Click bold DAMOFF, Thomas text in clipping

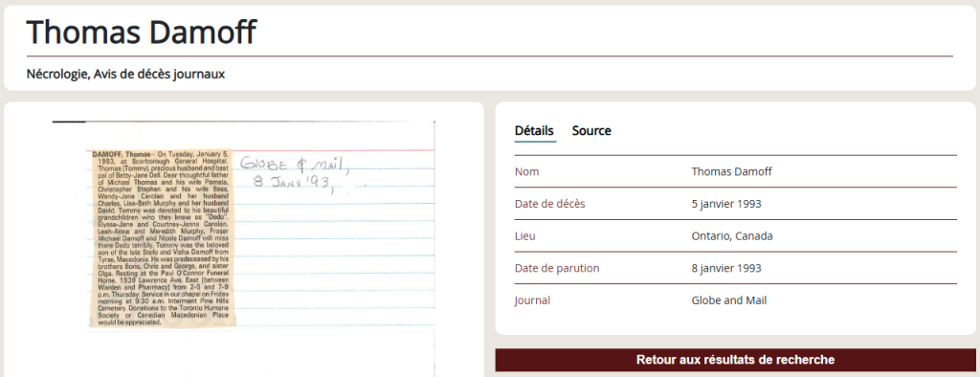coord(121,154)
